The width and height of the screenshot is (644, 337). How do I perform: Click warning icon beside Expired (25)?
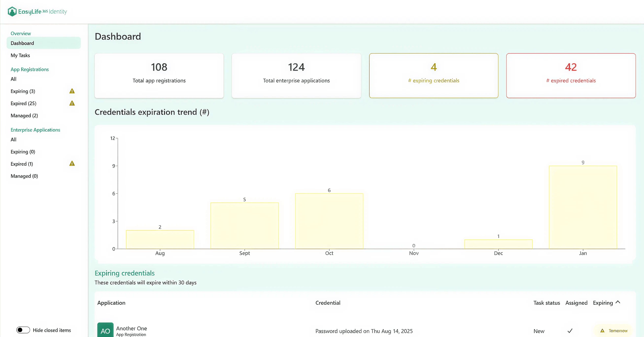[72, 103]
